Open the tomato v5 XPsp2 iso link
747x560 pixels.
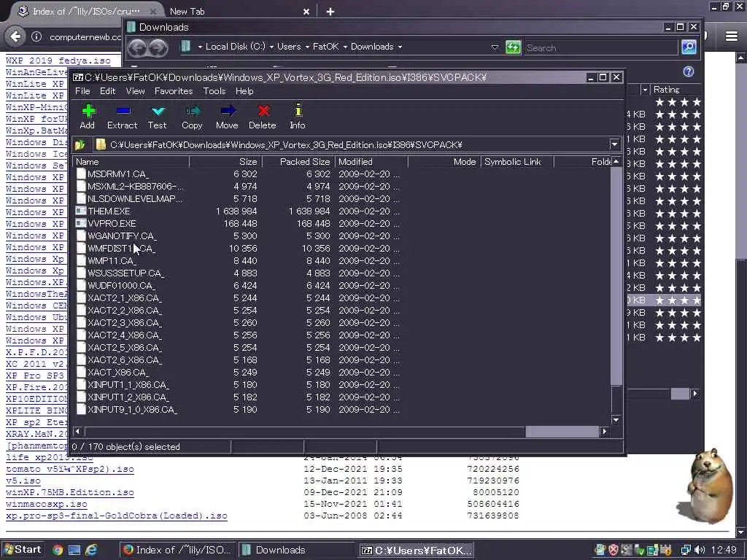(69, 469)
